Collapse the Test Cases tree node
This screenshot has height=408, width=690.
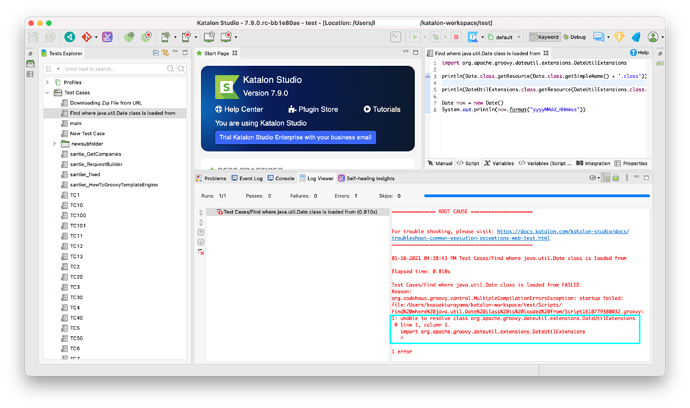click(48, 92)
